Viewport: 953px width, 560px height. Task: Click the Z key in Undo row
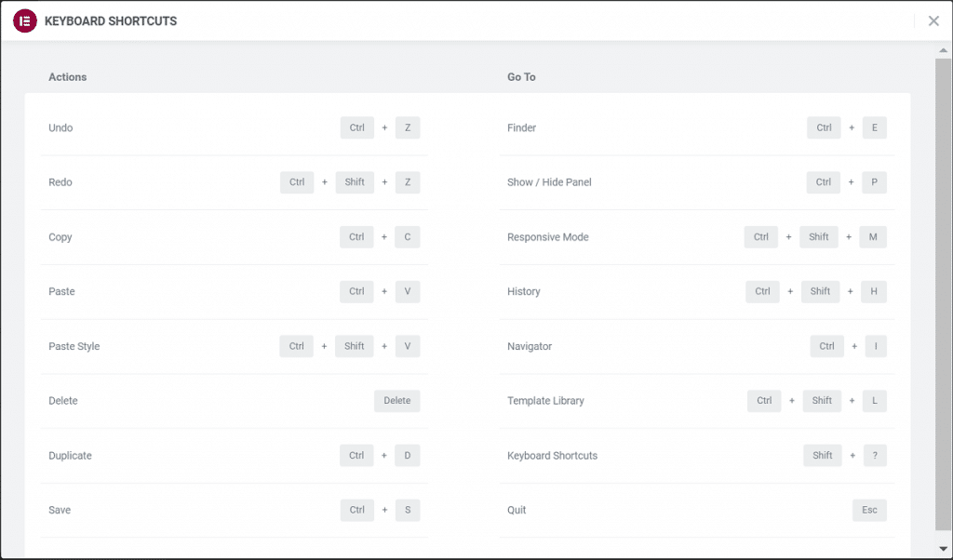point(408,127)
